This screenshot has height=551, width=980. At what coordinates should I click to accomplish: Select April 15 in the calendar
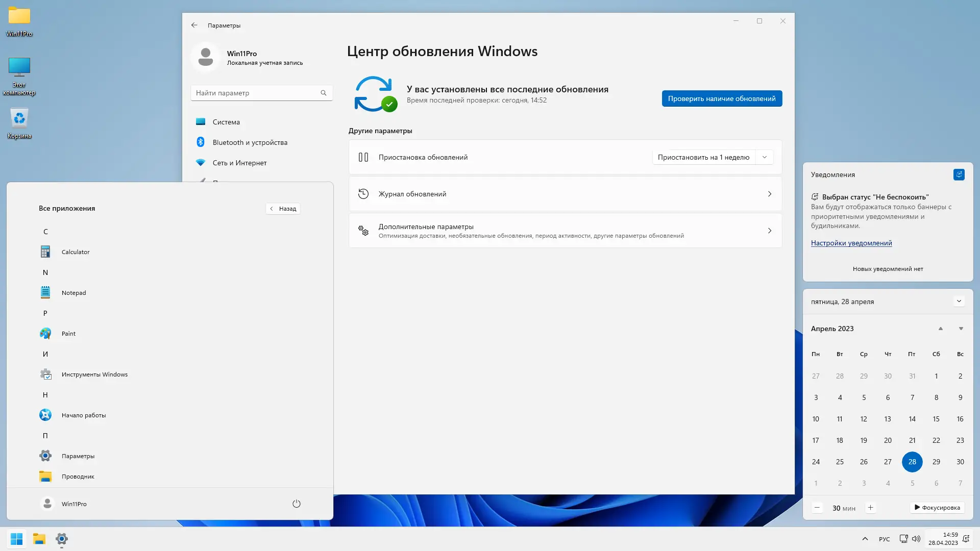click(936, 419)
